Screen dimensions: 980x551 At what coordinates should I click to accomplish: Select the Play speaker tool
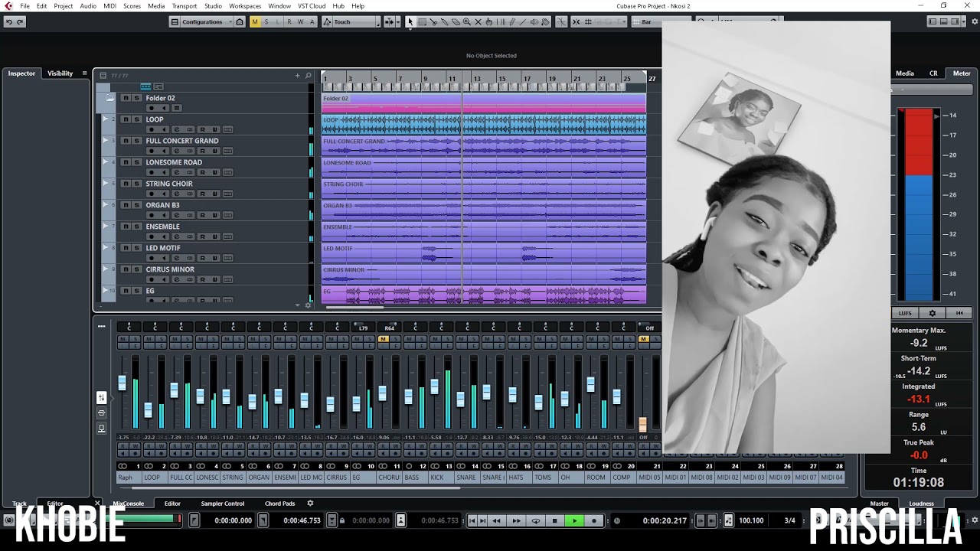coord(534,21)
